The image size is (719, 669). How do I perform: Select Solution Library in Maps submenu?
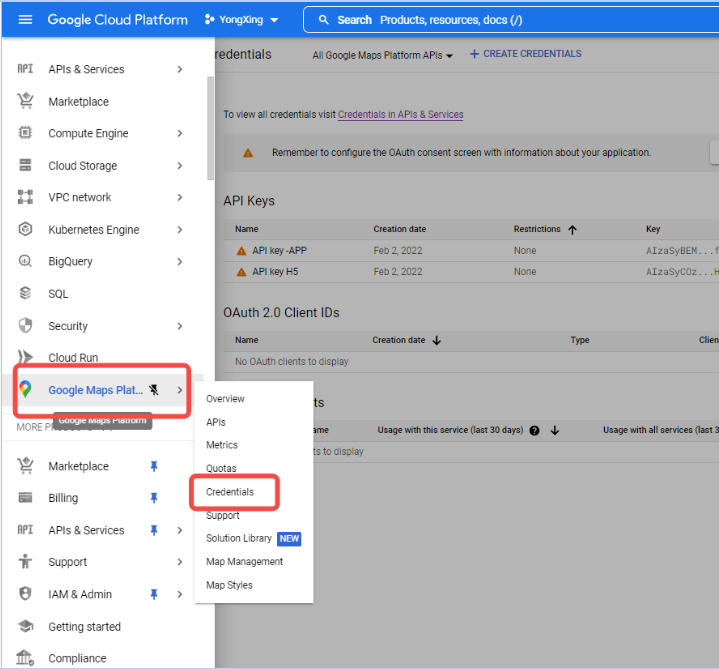238,538
